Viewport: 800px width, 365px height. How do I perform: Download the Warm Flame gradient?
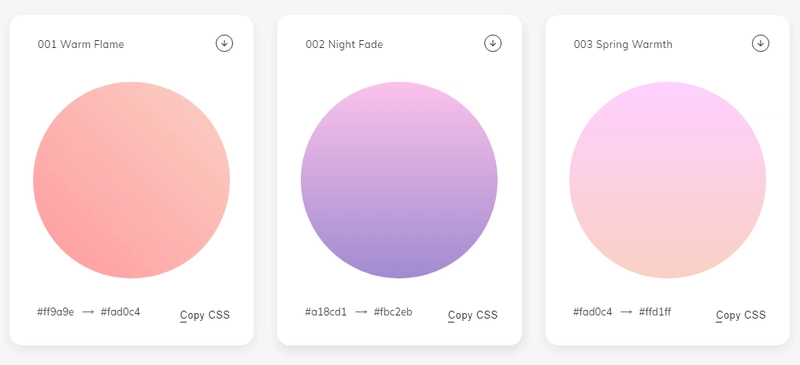(x=224, y=43)
